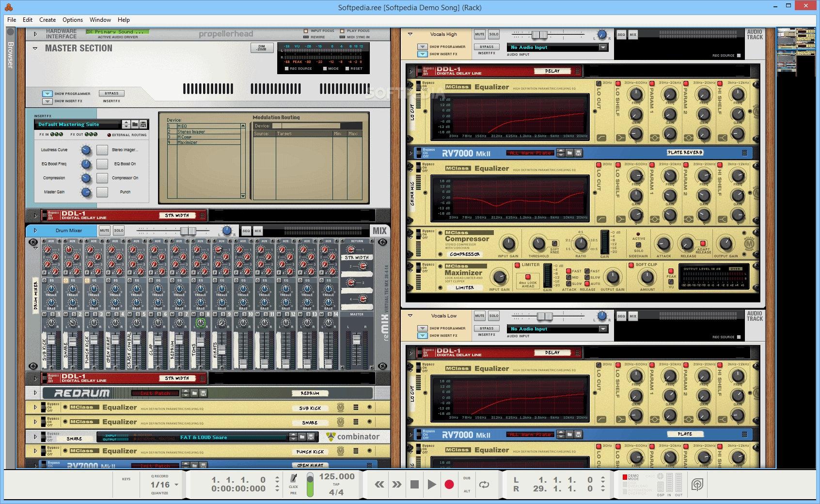Toggle the EQ Boost On button
Viewport: 820px width, 504px height.
point(102,164)
